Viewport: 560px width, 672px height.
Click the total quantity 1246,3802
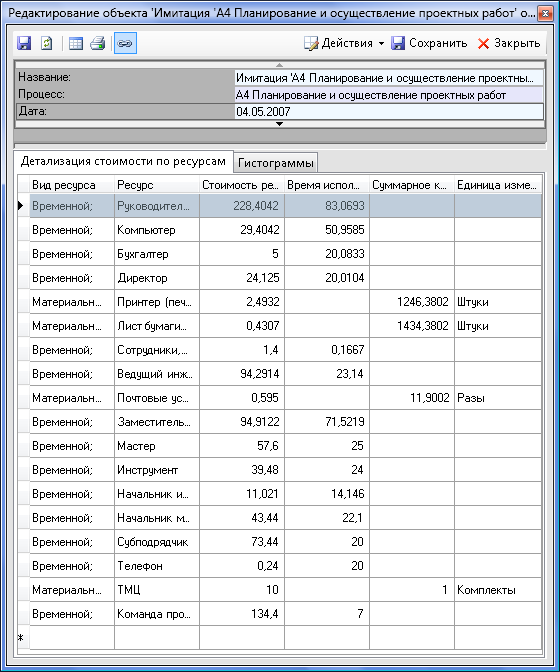412,302
